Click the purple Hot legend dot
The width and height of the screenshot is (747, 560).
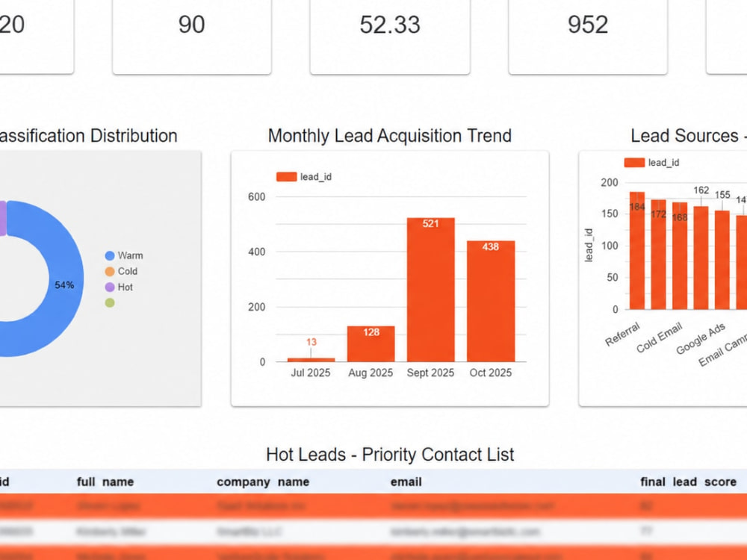pos(110,287)
